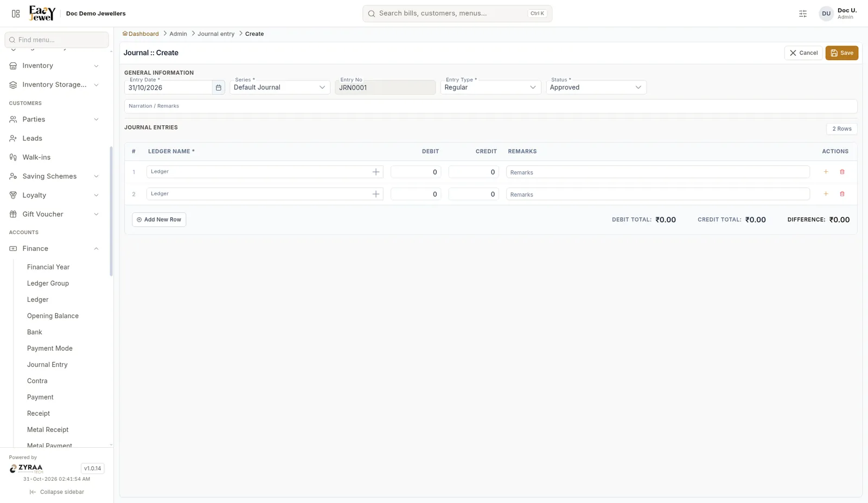
Task: Click the Leads sidebar icon
Action: coord(13,138)
